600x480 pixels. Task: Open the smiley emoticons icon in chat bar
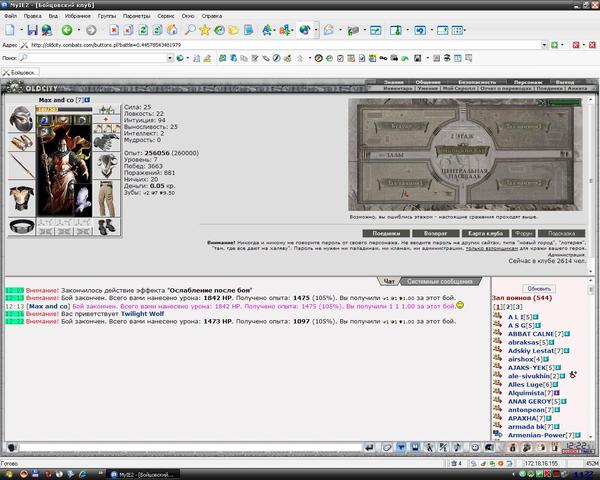(x=475, y=447)
